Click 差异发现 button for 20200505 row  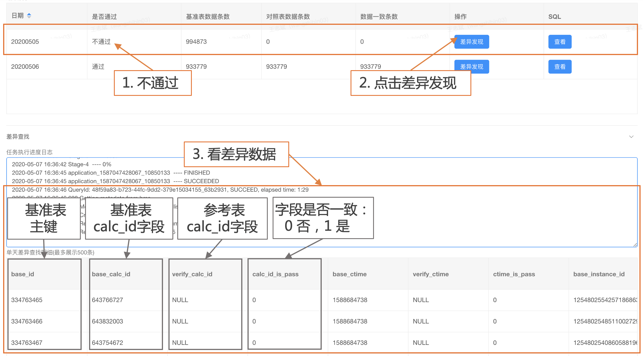click(x=471, y=42)
